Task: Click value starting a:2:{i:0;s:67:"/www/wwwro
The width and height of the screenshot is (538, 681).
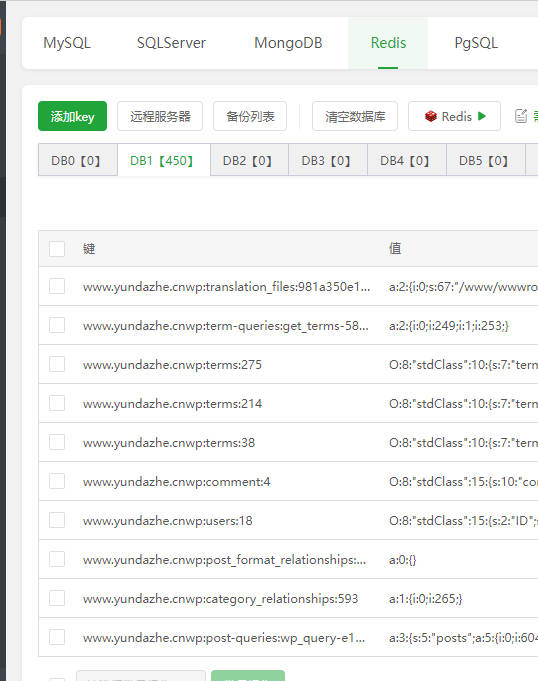Action: tap(463, 287)
